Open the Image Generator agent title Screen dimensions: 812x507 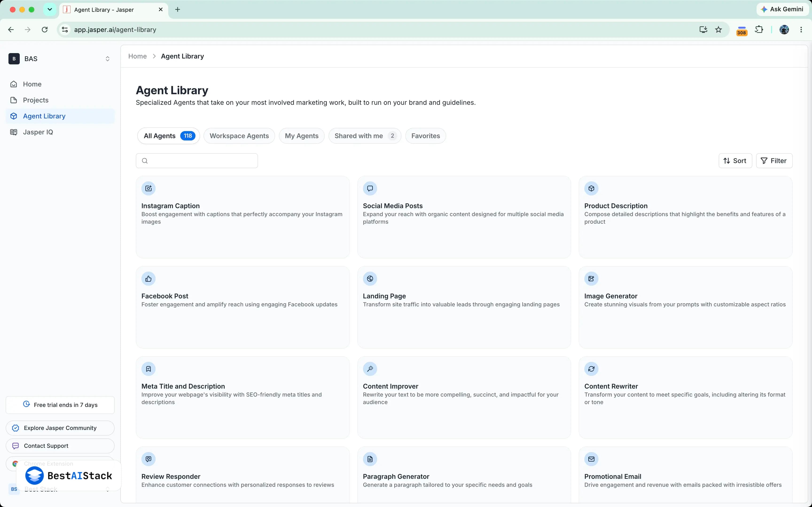pos(610,296)
